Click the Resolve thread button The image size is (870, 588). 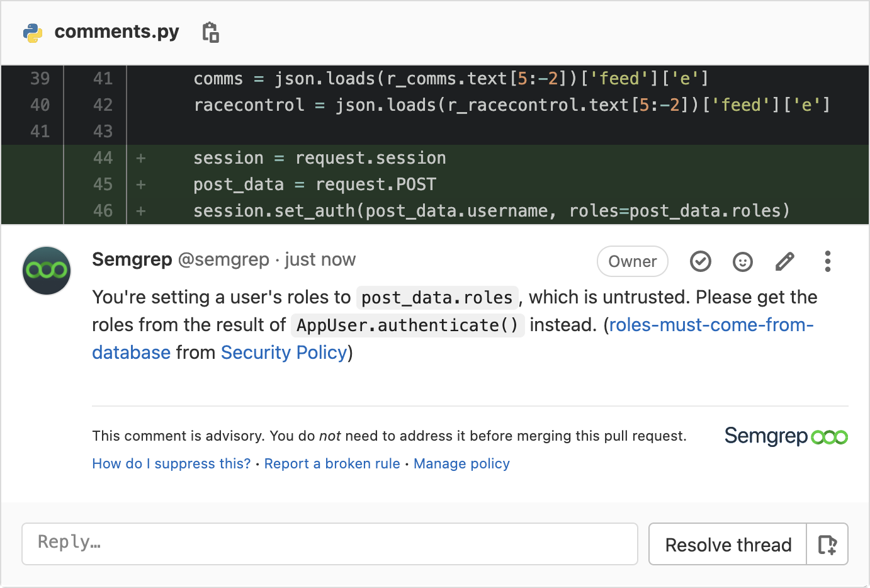[x=727, y=544]
